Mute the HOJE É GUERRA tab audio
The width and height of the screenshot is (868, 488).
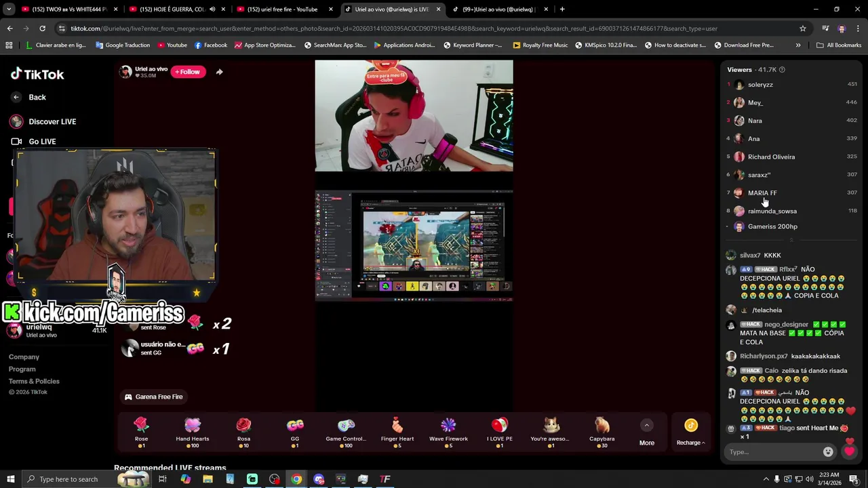[212, 9]
